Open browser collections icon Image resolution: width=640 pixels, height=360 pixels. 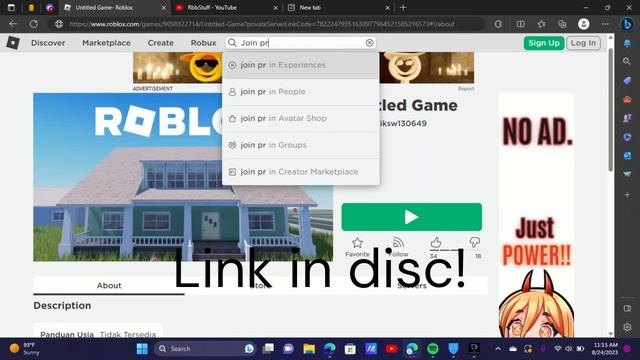point(562,24)
